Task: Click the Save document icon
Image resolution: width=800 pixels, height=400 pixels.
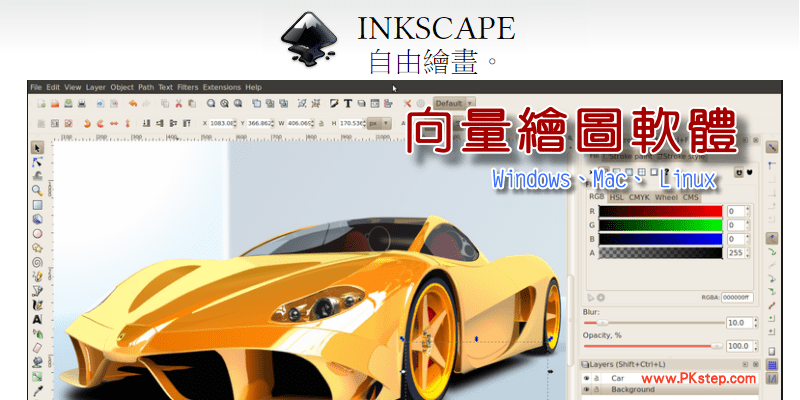Action: (x=68, y=104)
